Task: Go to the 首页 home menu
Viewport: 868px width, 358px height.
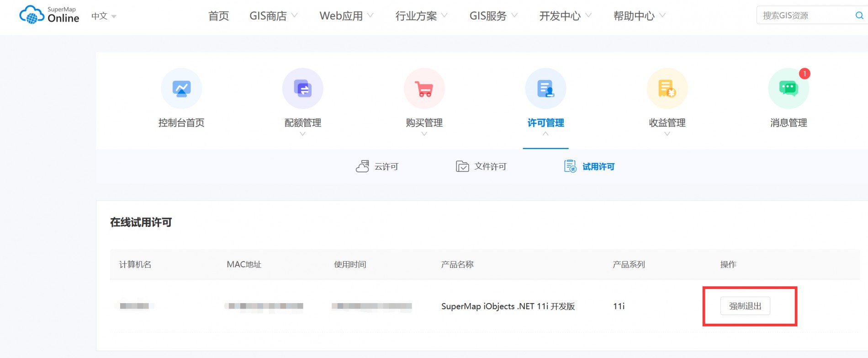Action: pyautogui.click(x=218, y=16)
